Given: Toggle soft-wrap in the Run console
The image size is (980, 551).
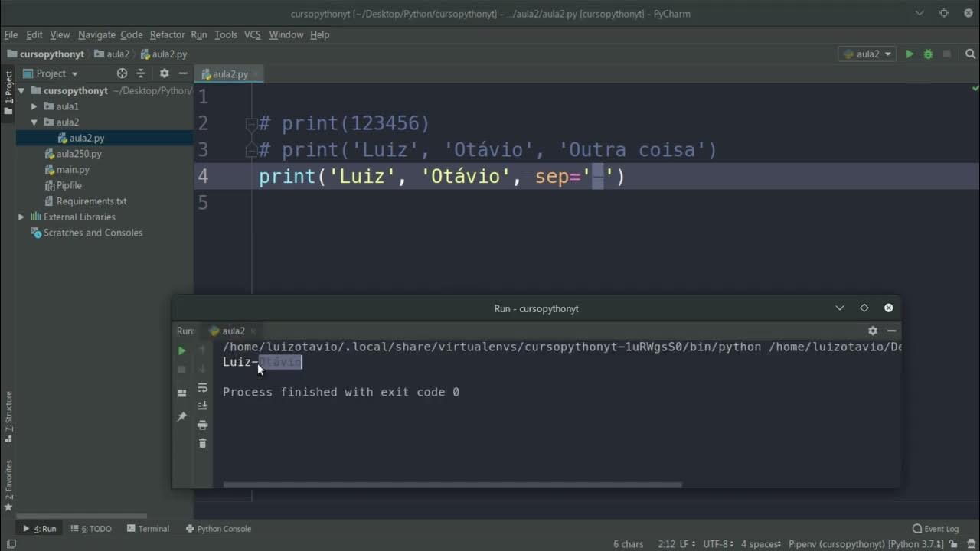Looking at the screenshot, I should tap(202, 388).
